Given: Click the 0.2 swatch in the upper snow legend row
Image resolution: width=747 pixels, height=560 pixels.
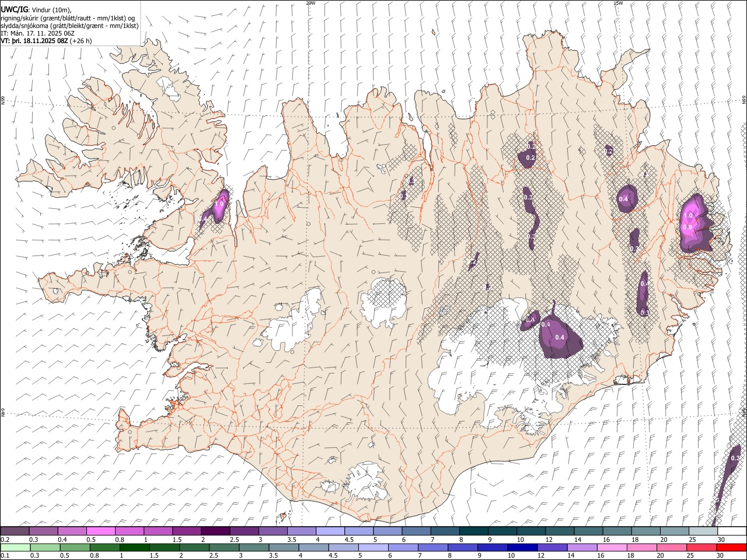Looking at the screenshot, I should pos(15,531).
